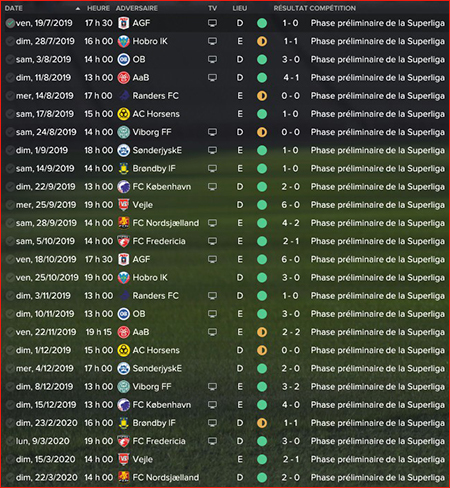The width and height of the screenshot is (450, 488).
Task: Open the 6 - 0 result against AGF on 18/10/2019
Action: pyautogui.click(x=290, y=259)
